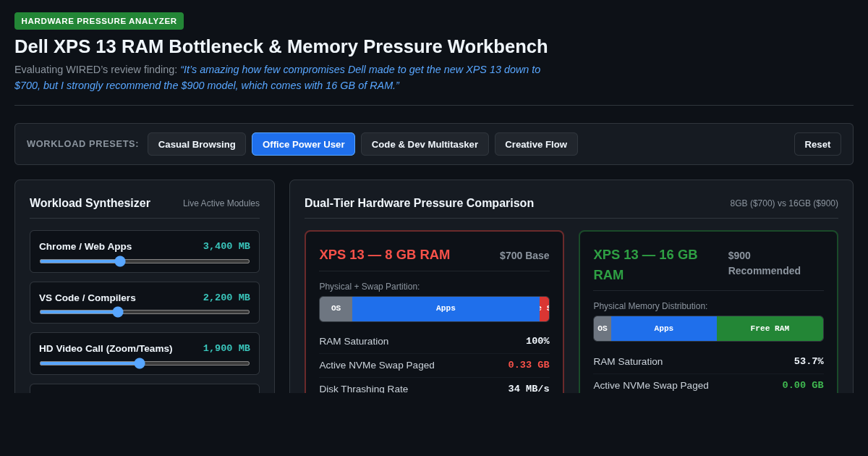Click the Hardware Pressure Analyzer badge

click(99, 21)
